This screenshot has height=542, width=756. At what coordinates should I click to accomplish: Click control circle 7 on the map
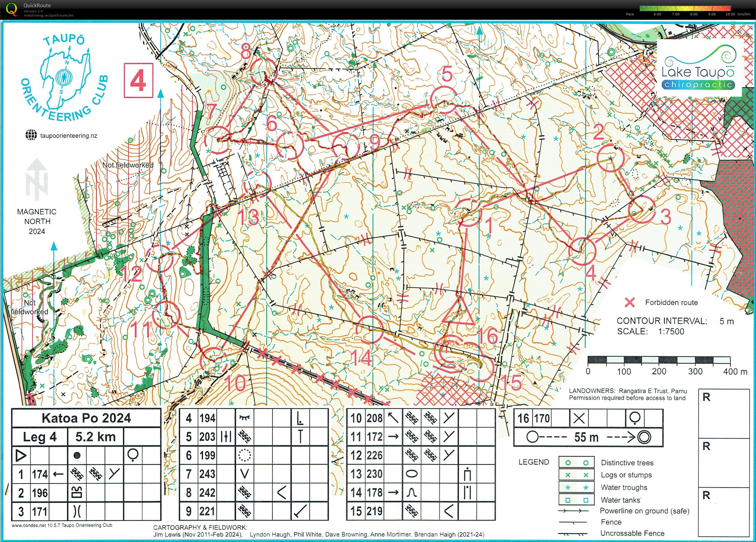tap(218, 140)
